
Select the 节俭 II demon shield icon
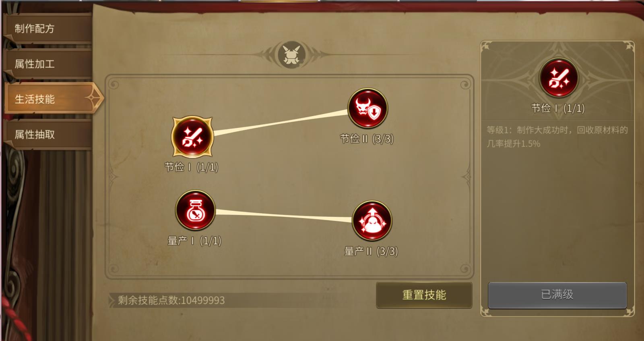pyautogui.click(x=367, y=108)
